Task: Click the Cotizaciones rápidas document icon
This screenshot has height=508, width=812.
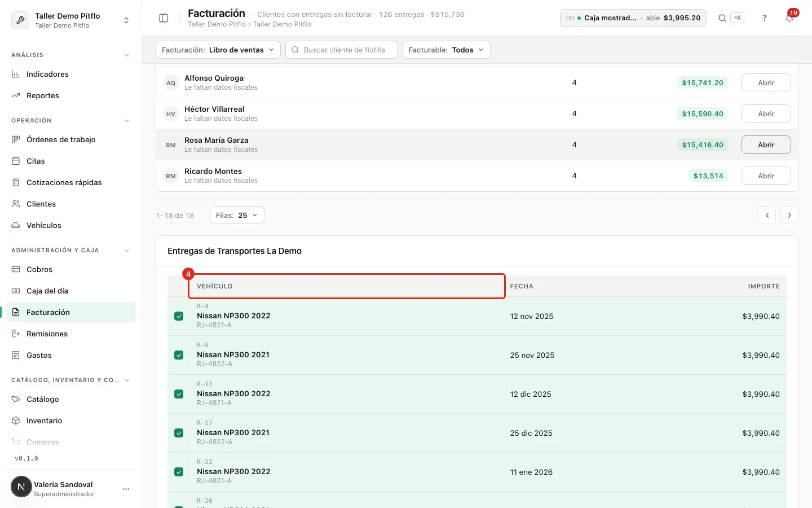Action: click(16, 182)
